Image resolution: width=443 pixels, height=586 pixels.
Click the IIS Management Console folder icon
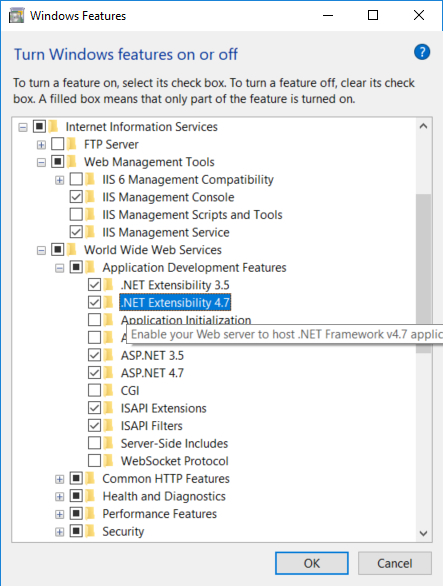[x=90, y=197]
